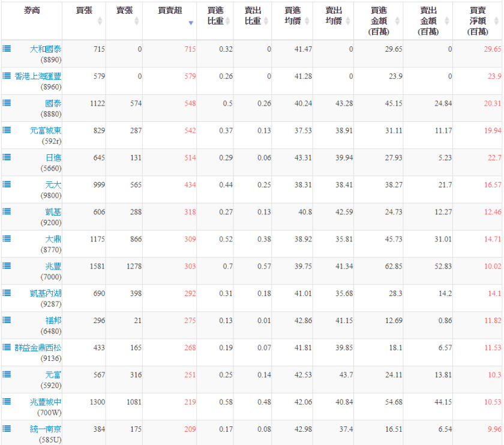Image resolution: width=504 pixels, height=445 pixels.
Task: Open broker link 凱基 (9200)
Action: coord(53,212)
